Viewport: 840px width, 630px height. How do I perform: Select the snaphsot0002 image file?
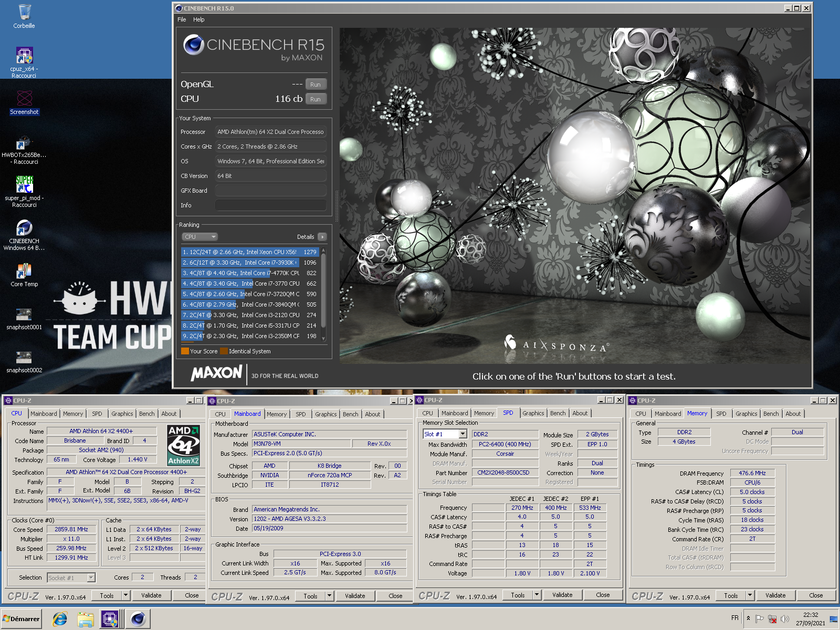click(24, 362)
